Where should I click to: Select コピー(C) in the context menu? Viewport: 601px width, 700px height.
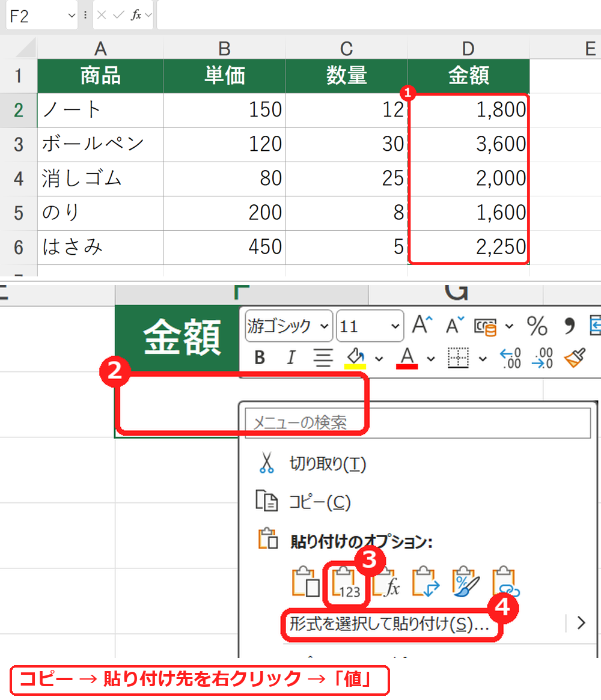(x=320, y=502)
